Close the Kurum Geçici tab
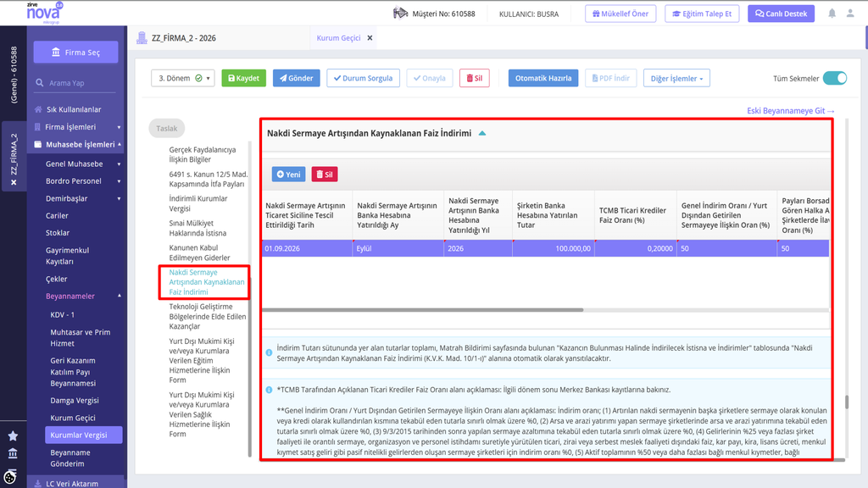Image resolution: width=868 pixels, height=488 pixels. 370,37
